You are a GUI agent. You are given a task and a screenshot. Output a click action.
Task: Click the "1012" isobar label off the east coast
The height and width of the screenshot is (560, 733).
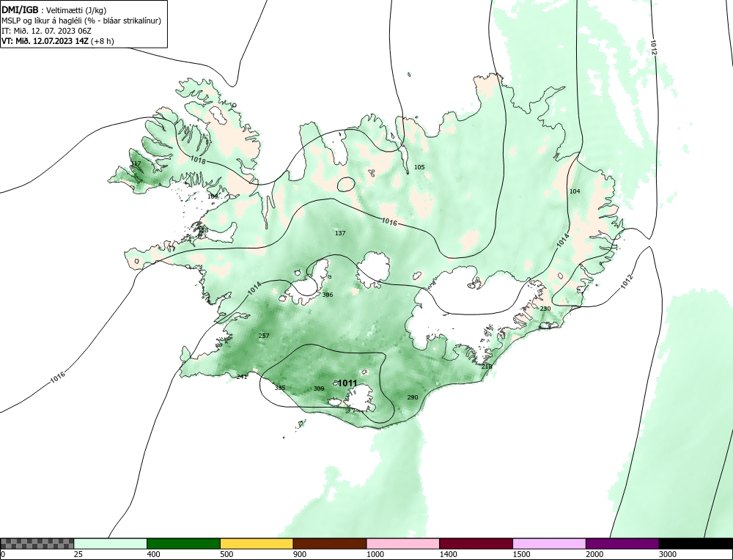coord(627,281)
